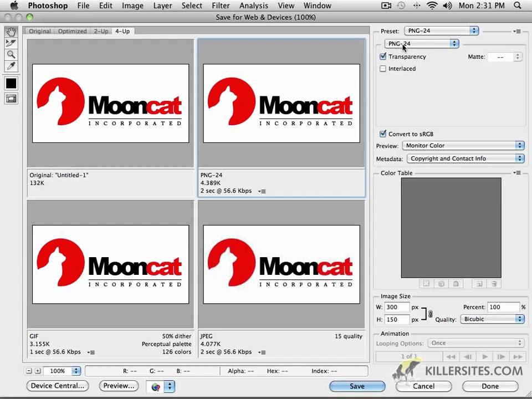Switch to the 2-Up tab
This screenshot has height=399, width=532.
click(x=101, y=31)
